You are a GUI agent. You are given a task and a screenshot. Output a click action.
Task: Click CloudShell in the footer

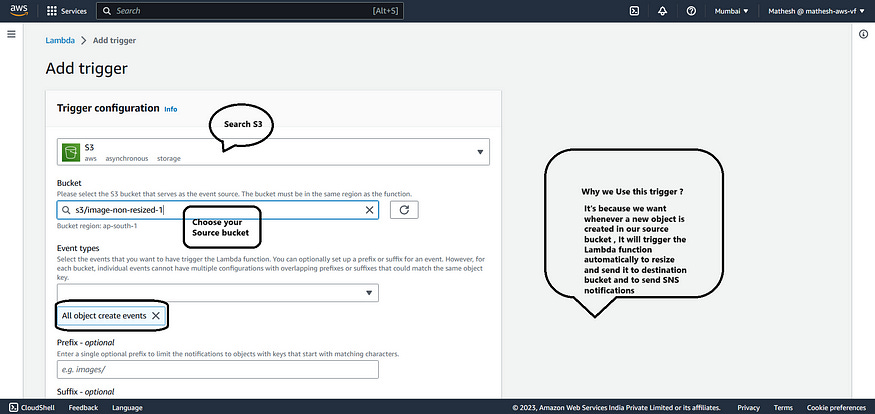(x=32, y=407)
